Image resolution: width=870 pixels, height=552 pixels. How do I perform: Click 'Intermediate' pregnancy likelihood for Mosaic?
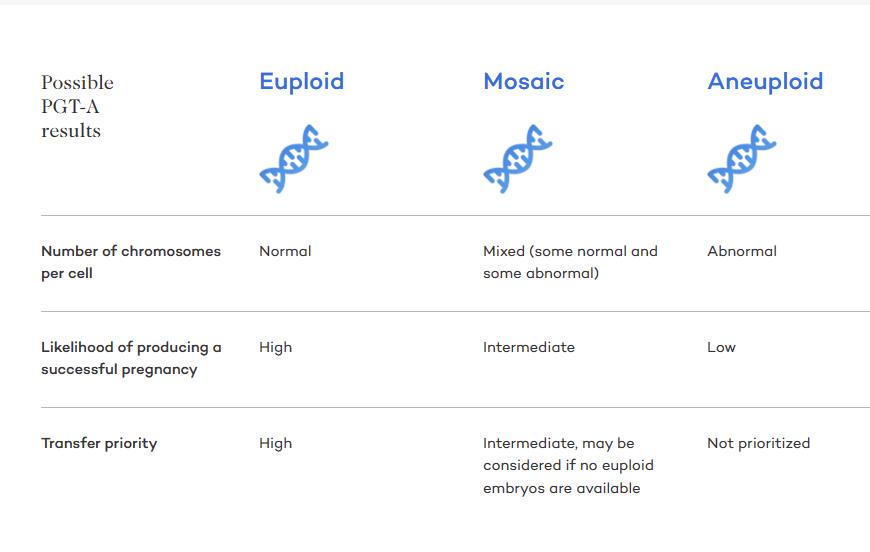pos(529,347)
